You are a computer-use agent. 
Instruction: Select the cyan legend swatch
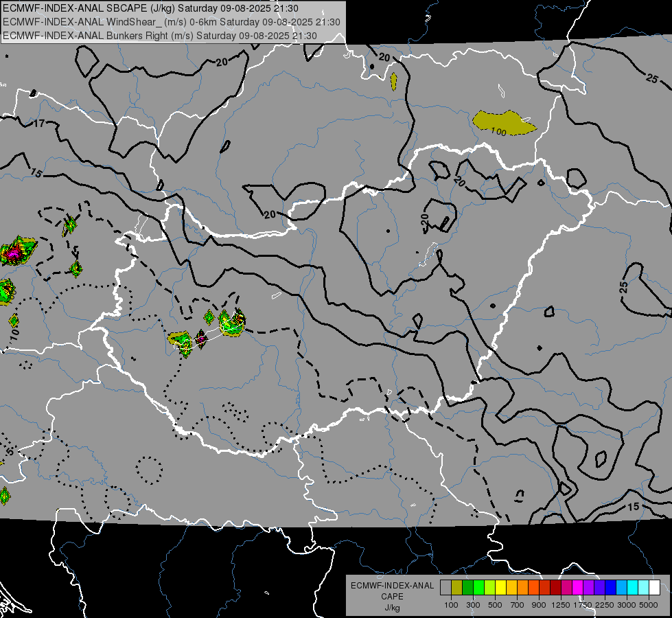point(633,587)
